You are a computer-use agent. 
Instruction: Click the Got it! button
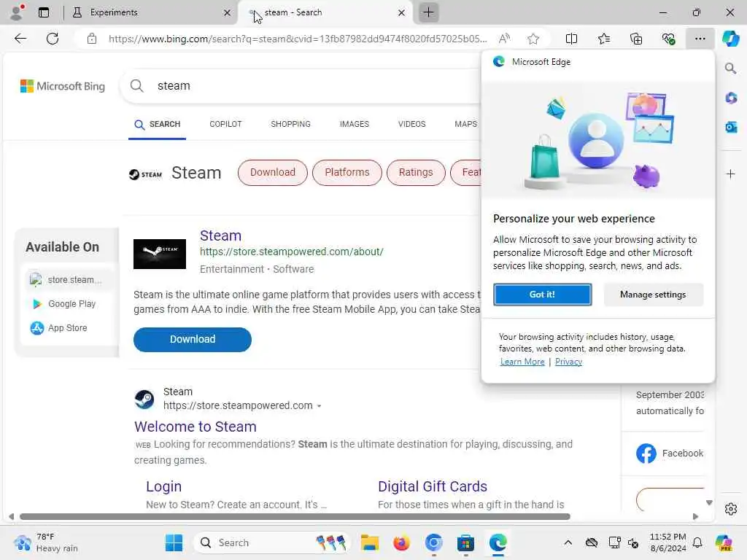coord(542,295)
